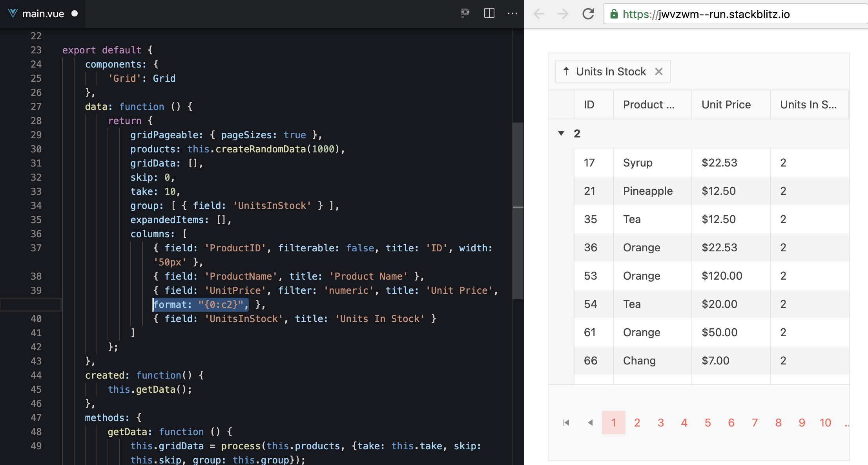Remove the Units In Stock grouping
The width and height of the screenshot is (868, 465).
pos(659,71)
